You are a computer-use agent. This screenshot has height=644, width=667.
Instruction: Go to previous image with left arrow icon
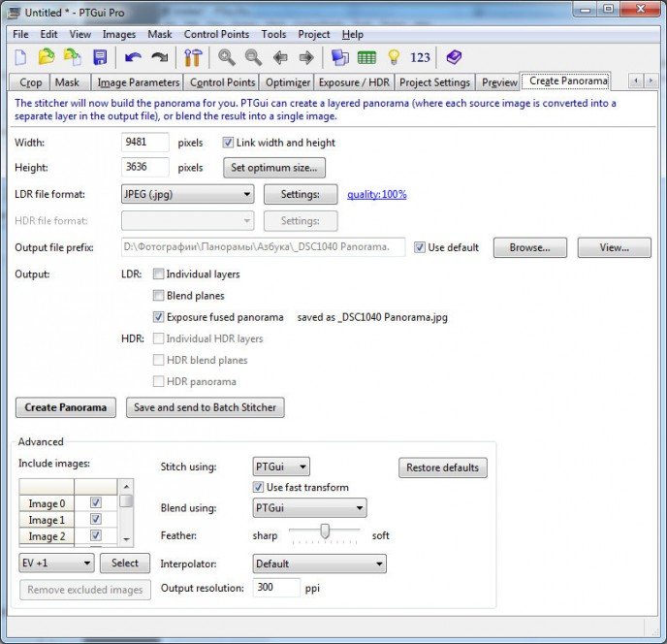pyautogui.click(x=280, y=57)
